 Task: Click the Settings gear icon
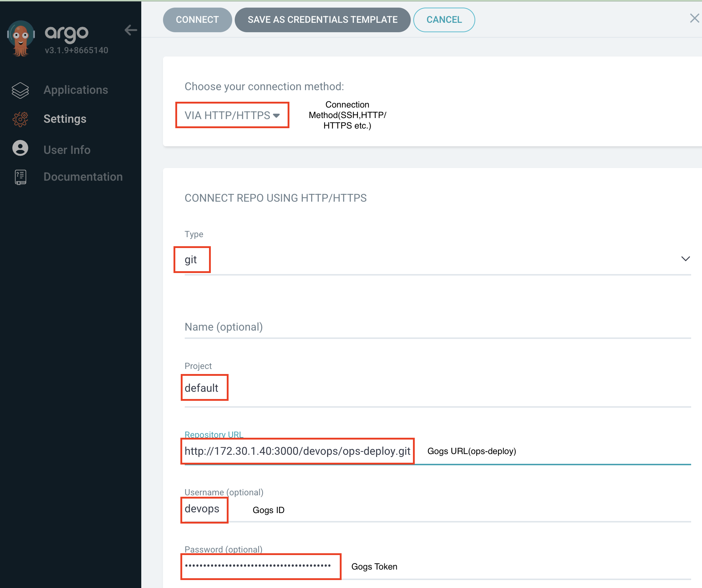tap(20, 119)
